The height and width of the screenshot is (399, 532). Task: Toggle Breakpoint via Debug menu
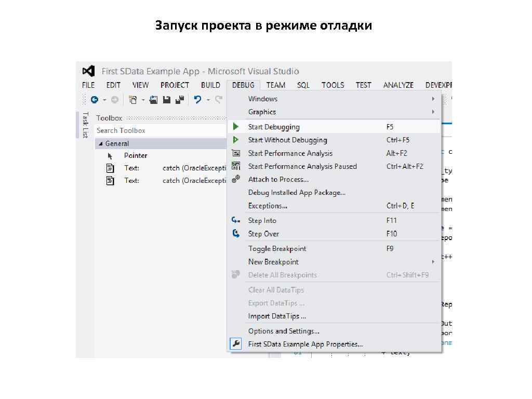click(x=277, y=248)
